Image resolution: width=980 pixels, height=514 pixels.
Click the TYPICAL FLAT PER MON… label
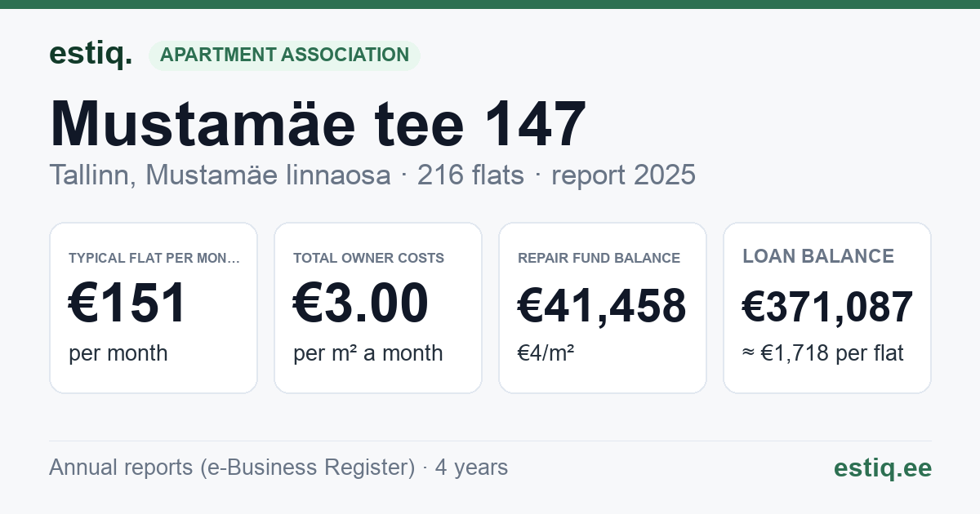[x=154, y=258]
